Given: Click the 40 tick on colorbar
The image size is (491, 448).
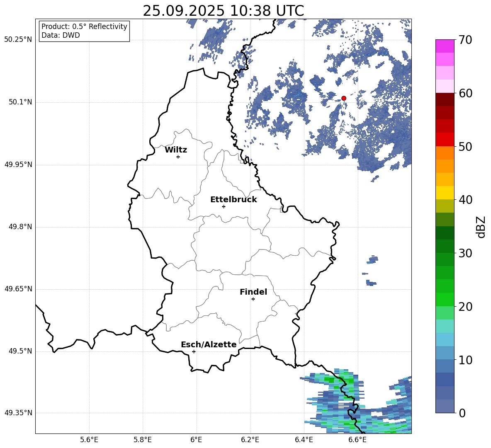Looking at the screenshot, I should coord(465,200).
